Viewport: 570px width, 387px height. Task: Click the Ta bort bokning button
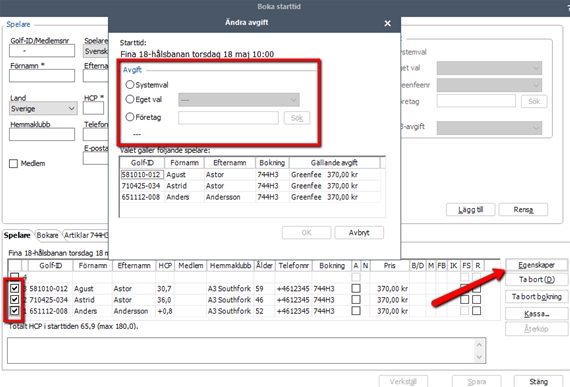pos(536,297)
